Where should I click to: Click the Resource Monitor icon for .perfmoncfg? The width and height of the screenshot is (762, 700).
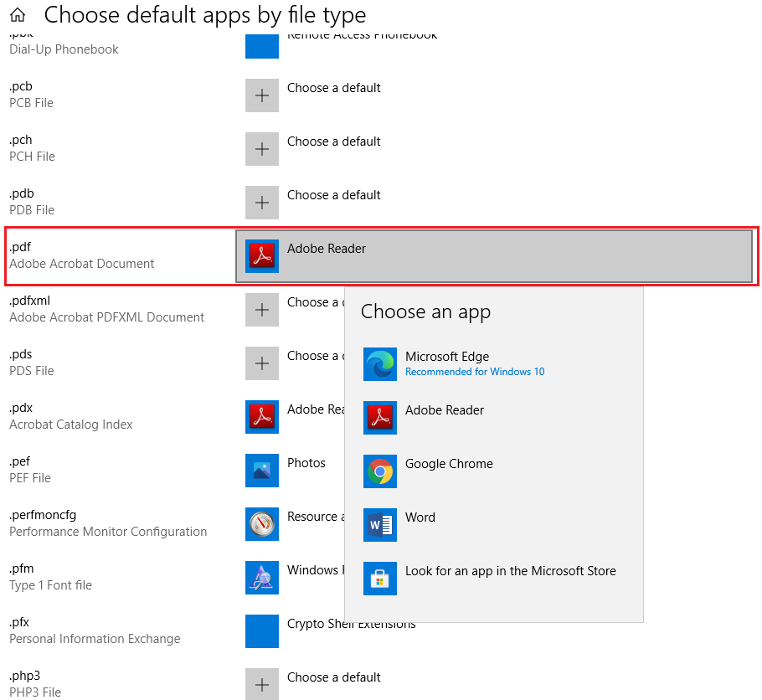(x=262, y=524)
